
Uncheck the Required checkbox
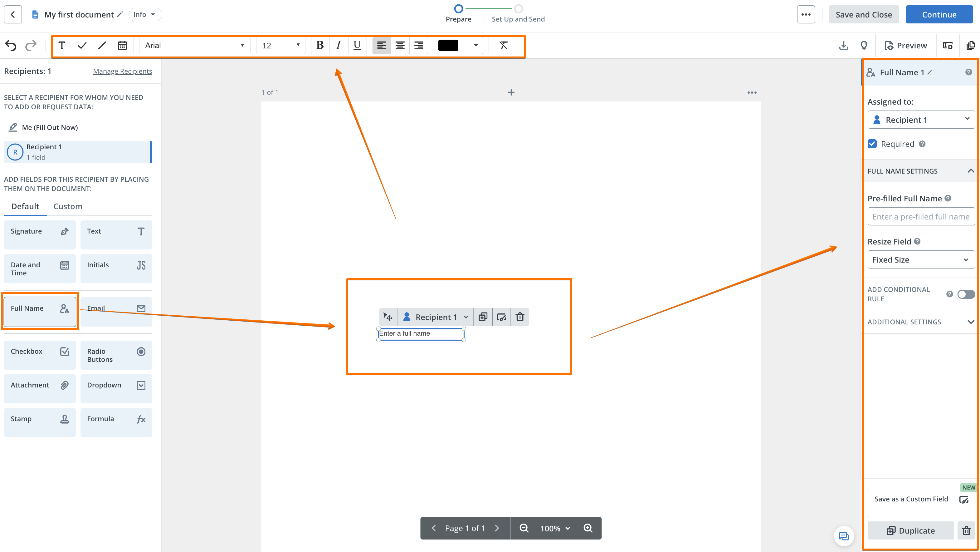pyautogui.click(x=872, y=144)
